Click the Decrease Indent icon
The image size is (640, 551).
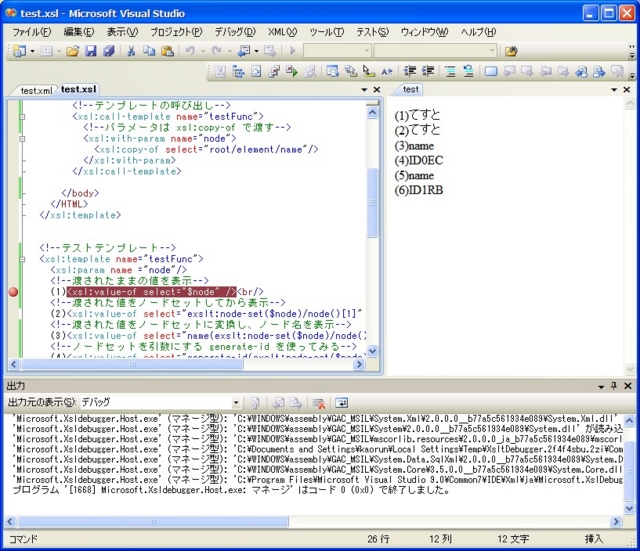[409, 71]
